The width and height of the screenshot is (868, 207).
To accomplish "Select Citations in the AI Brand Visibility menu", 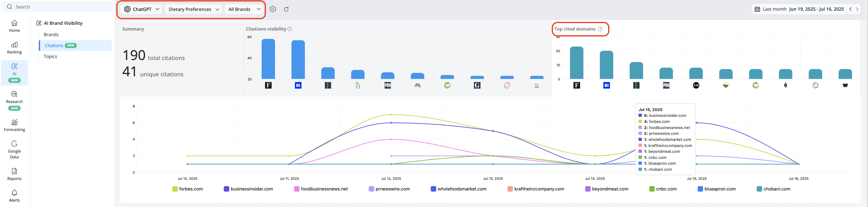I will [x=76, y=45].
